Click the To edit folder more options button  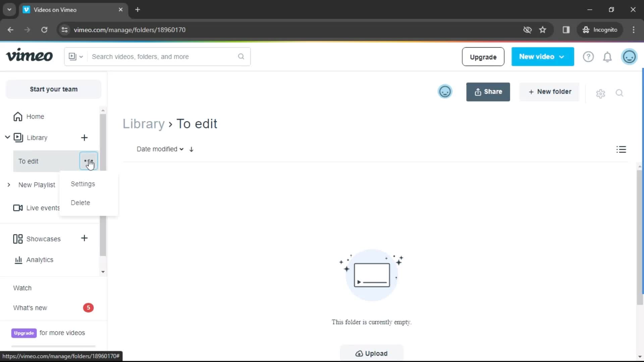pyautogui.click(x=89, y=161)
